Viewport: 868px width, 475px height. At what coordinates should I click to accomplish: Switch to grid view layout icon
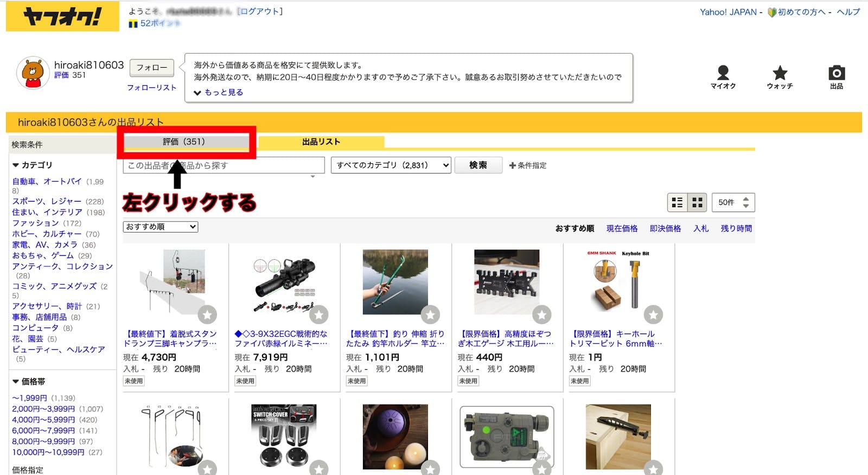[x=697, y=203]
